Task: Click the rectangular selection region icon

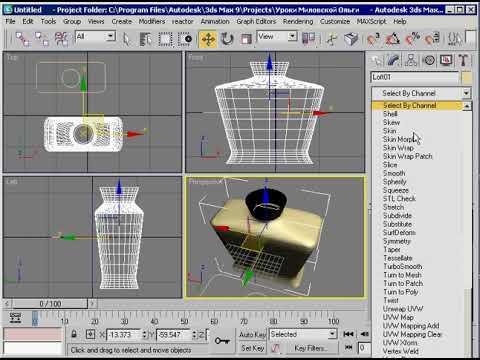Action: click(165, 39)
